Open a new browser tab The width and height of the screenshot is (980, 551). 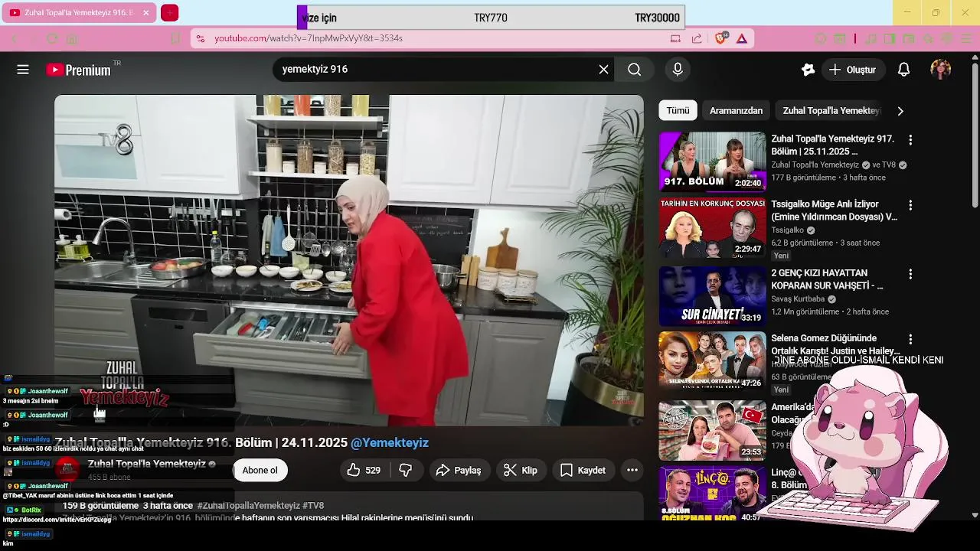tap(170, 13)
